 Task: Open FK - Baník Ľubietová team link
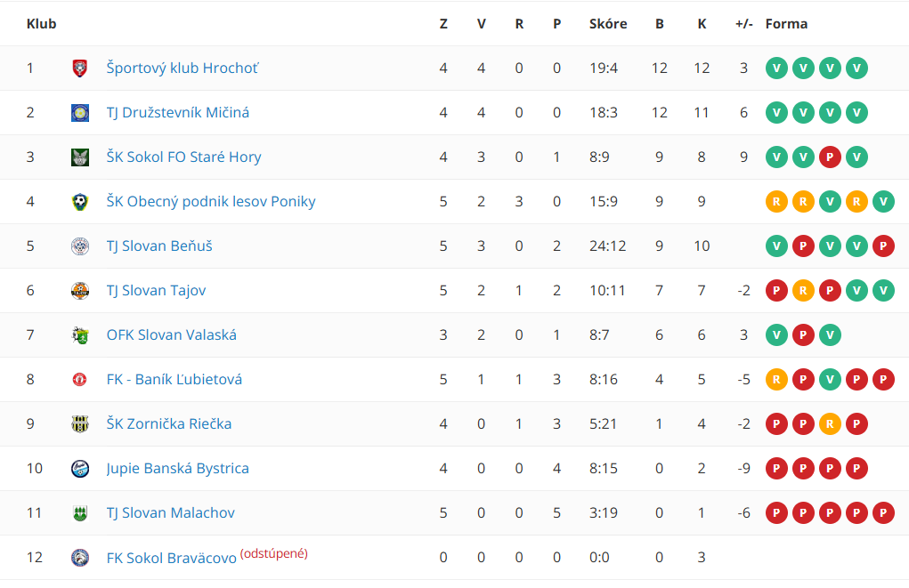click(174, 380)
